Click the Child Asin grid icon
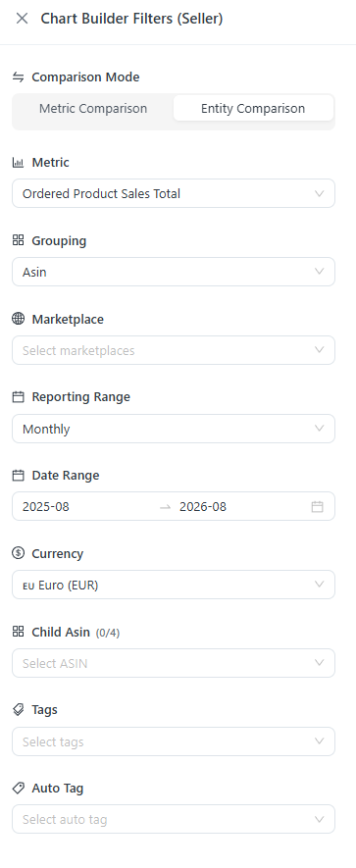356x868 pixels. tap(19, 632)
